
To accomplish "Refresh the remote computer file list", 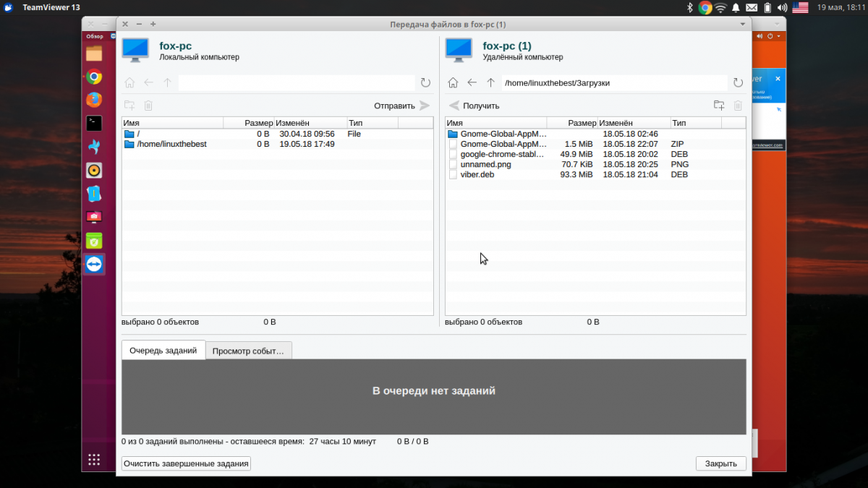I will pyautogui.click(x=738, y=83).
